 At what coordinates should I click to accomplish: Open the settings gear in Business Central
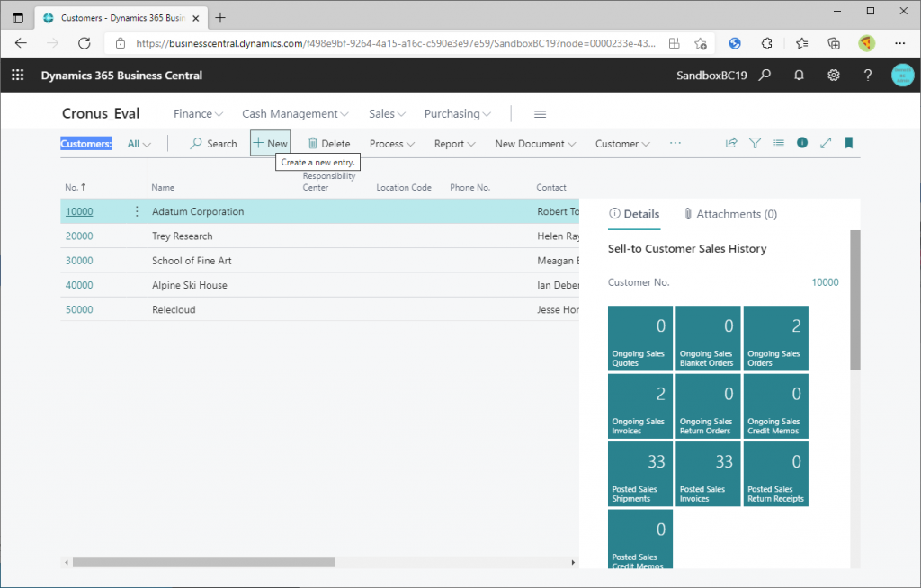tap(834, 76)
